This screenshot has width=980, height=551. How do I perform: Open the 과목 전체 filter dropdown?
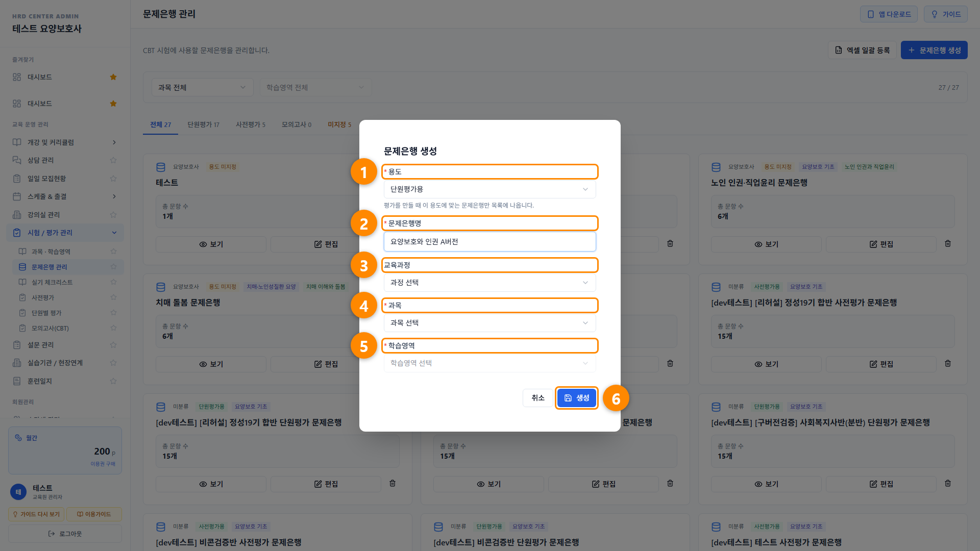pyautogui.click(x=202, y=87)
